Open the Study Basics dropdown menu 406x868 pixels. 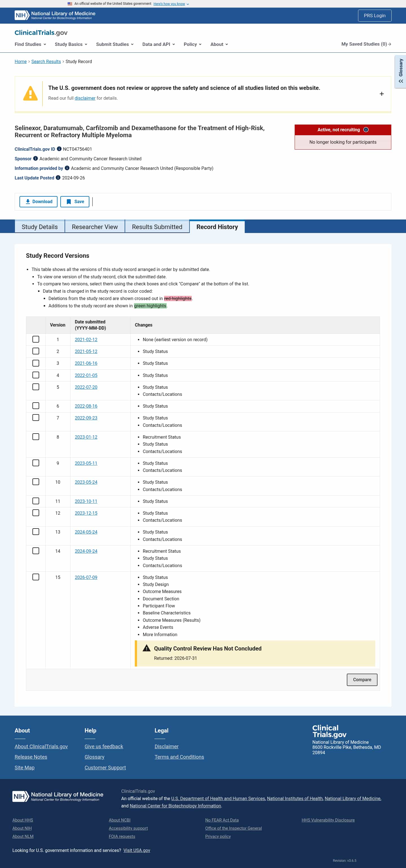pyautogui.click(x=71, y=44)
